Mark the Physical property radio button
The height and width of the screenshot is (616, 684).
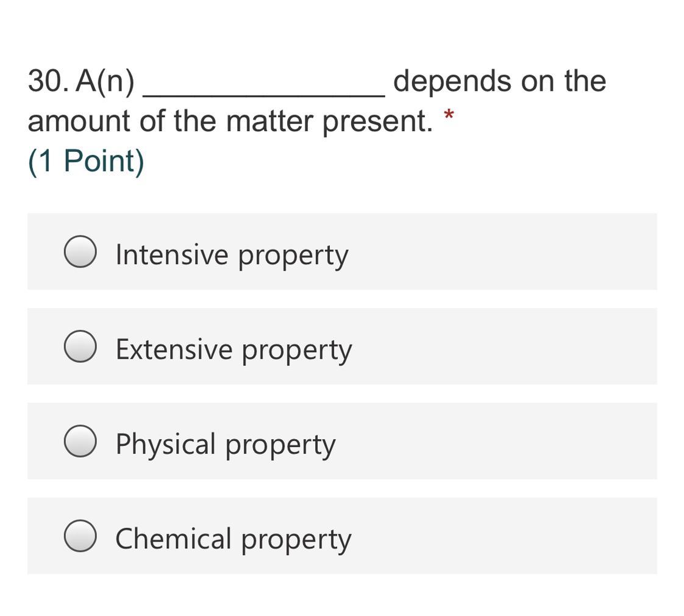pos(80,441)
